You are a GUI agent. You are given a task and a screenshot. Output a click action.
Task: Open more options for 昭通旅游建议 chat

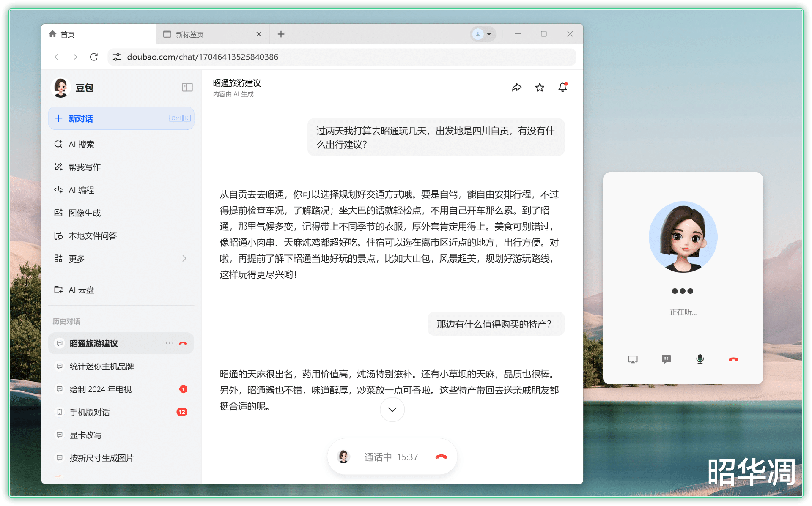click(170, 343)
